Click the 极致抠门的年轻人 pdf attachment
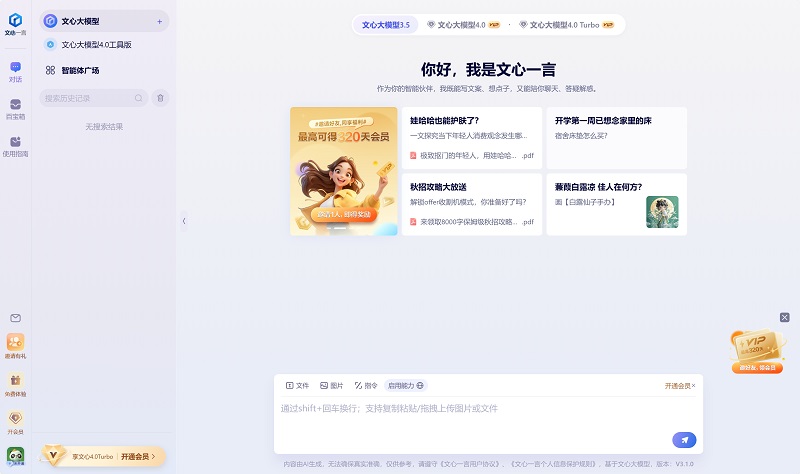This screenshot has height=474, width=800. click(x=472, y=156)
